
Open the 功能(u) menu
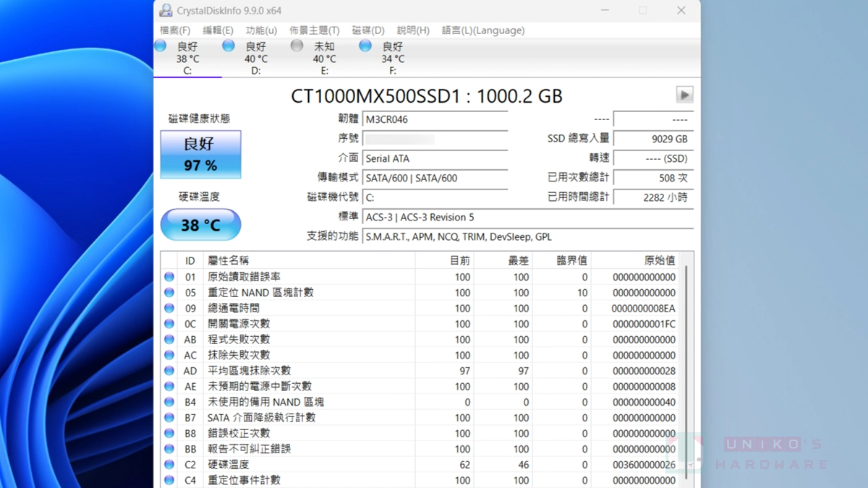click(261, 30)
